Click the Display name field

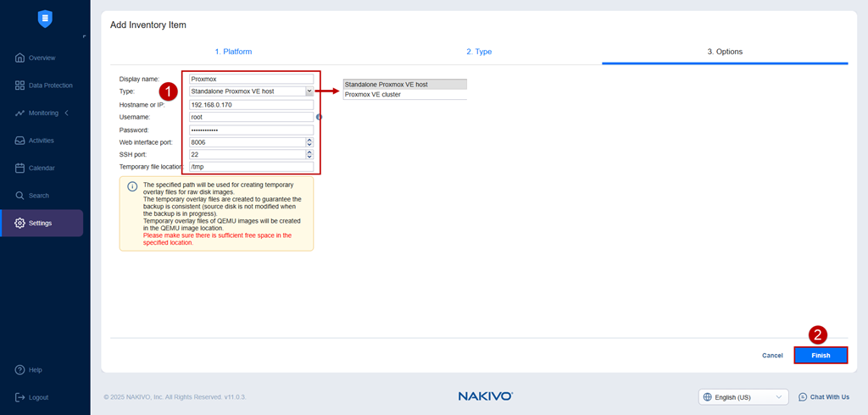251,79
